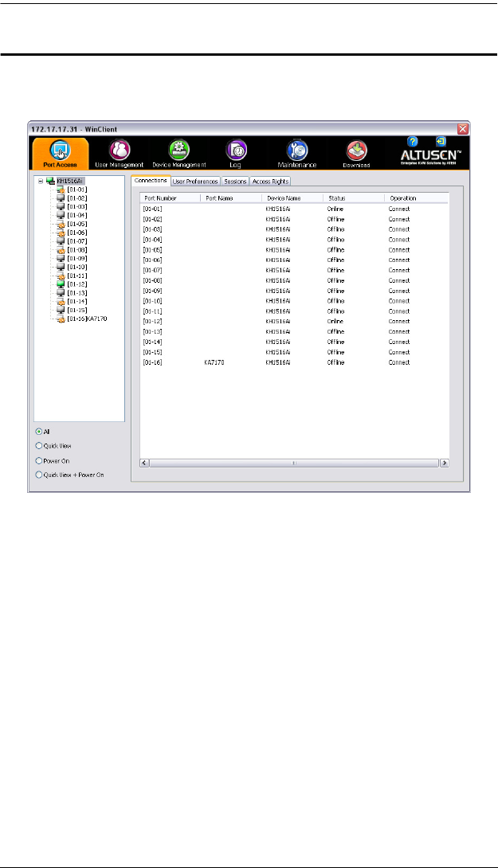The height and width of the screenshot is (868, 498).
Task: Click the KH1516Ai device icon in tree
Action: tap(51, 181)
